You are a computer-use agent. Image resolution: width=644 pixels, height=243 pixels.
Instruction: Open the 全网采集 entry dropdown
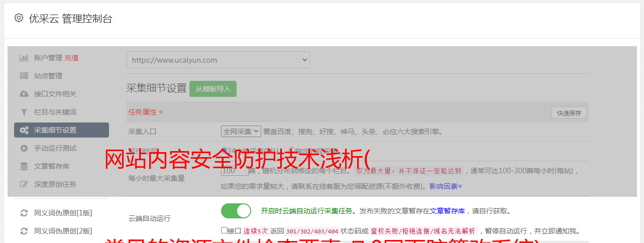pos(241,132)
